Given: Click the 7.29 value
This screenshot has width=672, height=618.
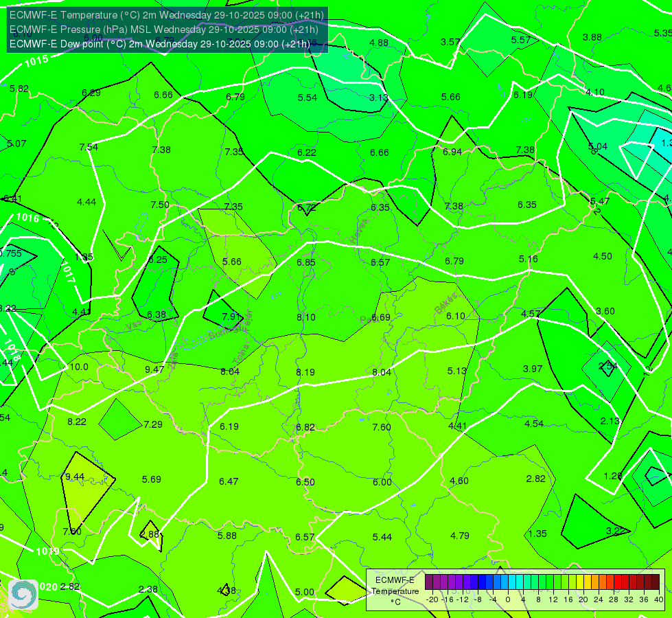Looking at the screenshot, I should (153, 424).
